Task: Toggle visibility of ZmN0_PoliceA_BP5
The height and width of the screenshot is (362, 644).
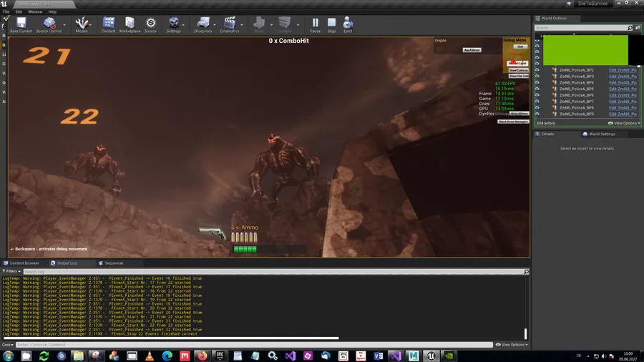Action: tap(537, 89)
